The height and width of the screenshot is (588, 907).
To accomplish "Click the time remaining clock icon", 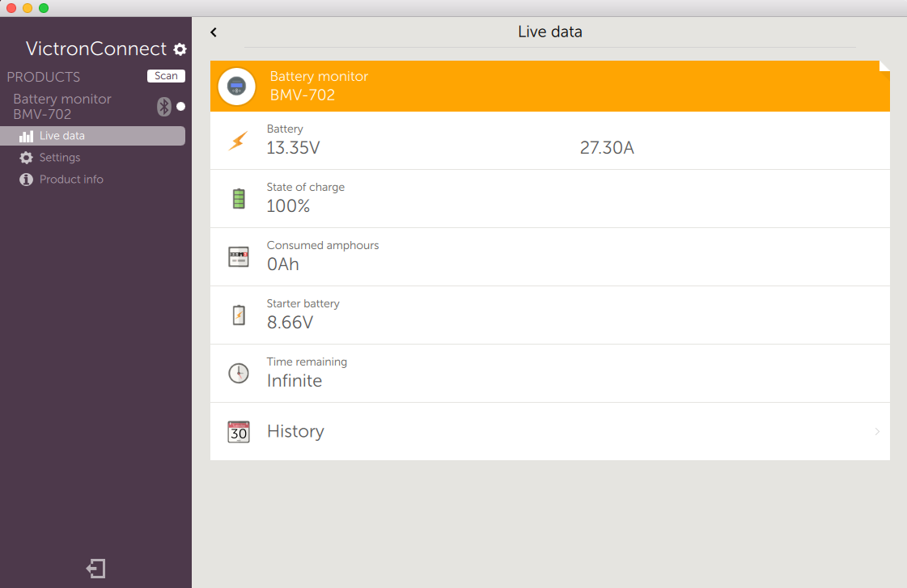I will (x=238, y=374).
